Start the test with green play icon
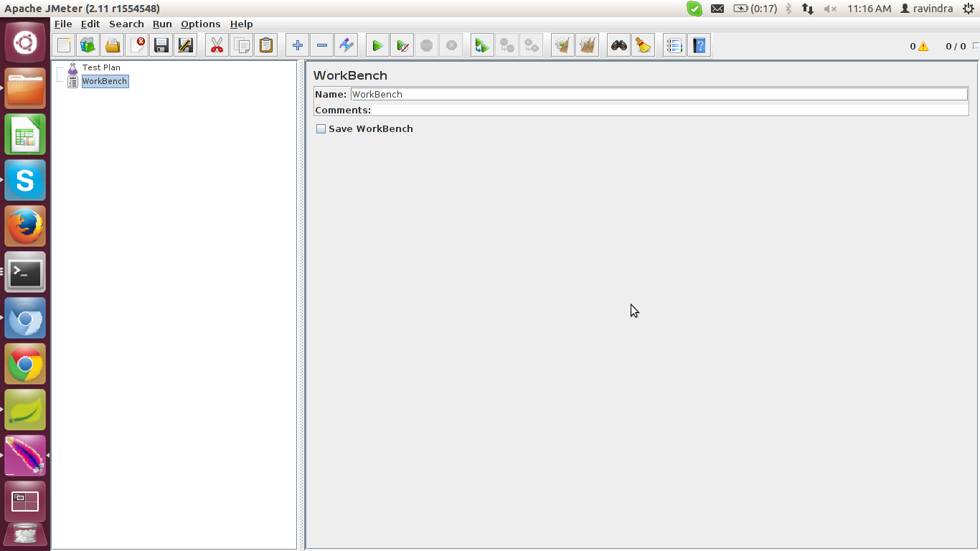980x551 pixels. (x=378, y=46)
